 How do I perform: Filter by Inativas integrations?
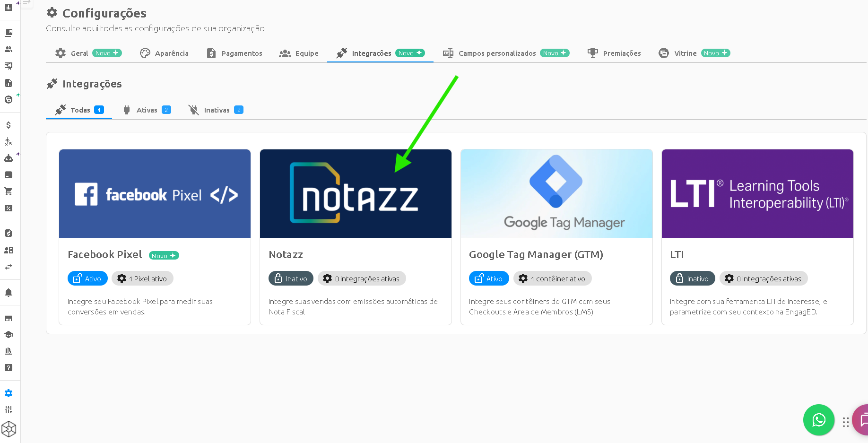(216, 110)
